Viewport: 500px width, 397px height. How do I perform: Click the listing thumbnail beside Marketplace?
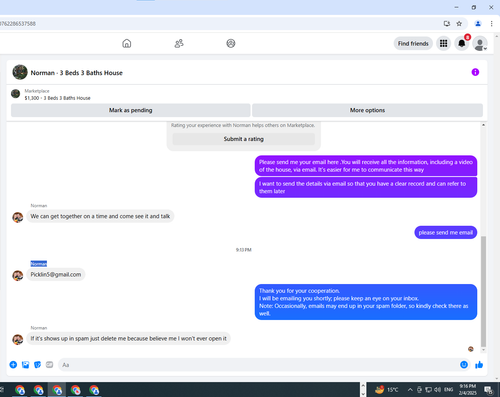[16, 94]
